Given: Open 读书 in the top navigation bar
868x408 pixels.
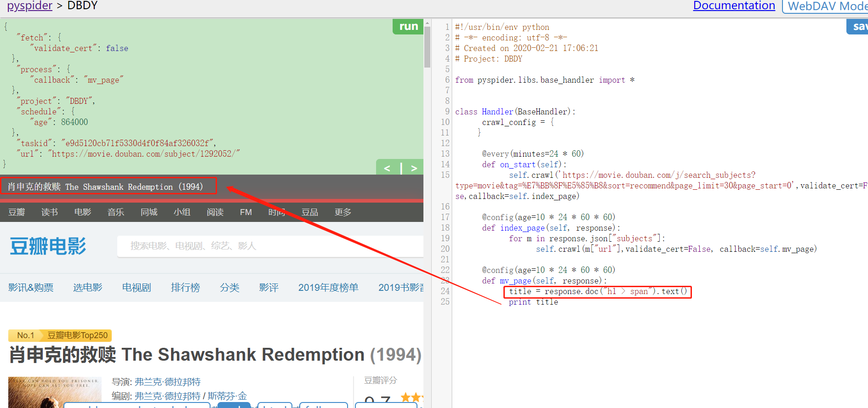Looking at the screenshot, I should [x=50, y=212].
